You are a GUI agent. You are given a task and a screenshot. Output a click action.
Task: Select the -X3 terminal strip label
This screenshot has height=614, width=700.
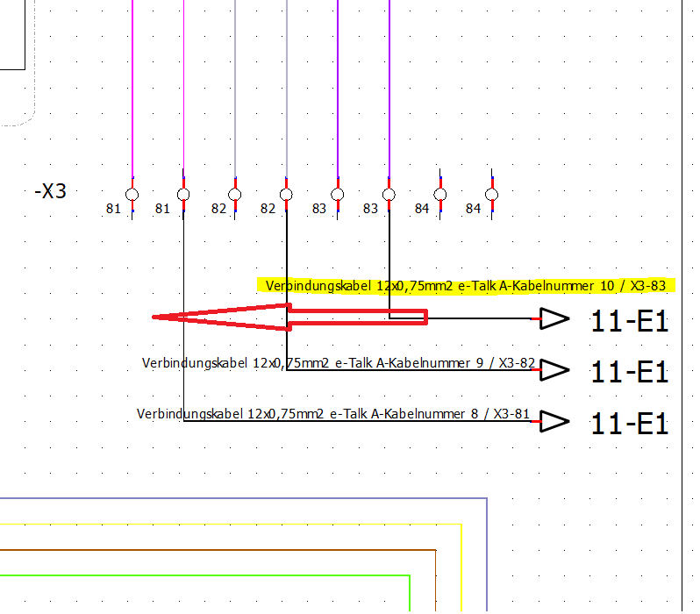pos(50,191)
